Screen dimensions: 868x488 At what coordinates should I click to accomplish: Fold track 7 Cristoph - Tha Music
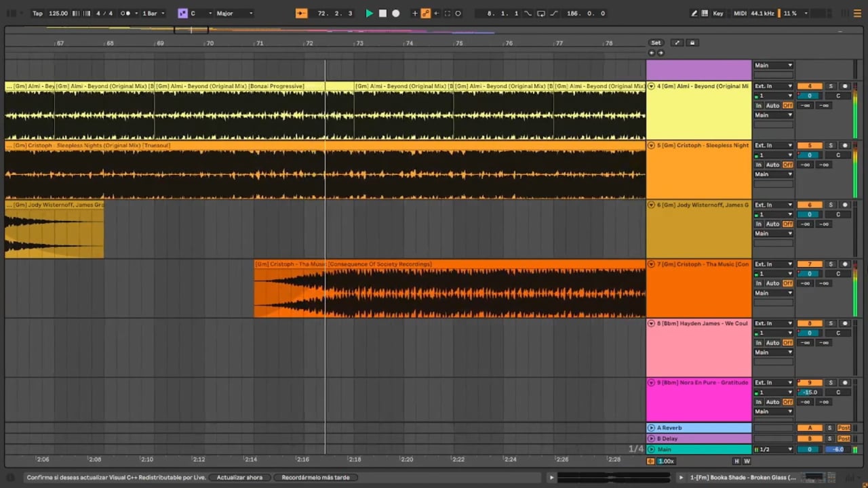[652, 264]
